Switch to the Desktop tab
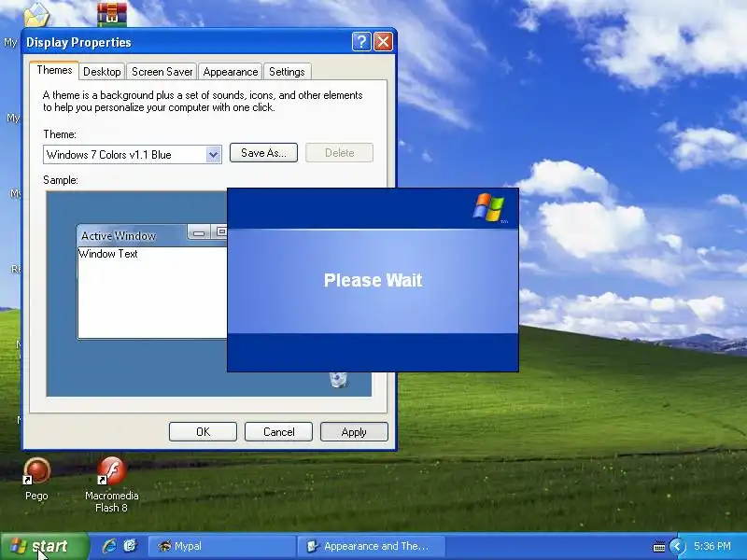This screenshot has width=747, height=560. pos(102,72)
